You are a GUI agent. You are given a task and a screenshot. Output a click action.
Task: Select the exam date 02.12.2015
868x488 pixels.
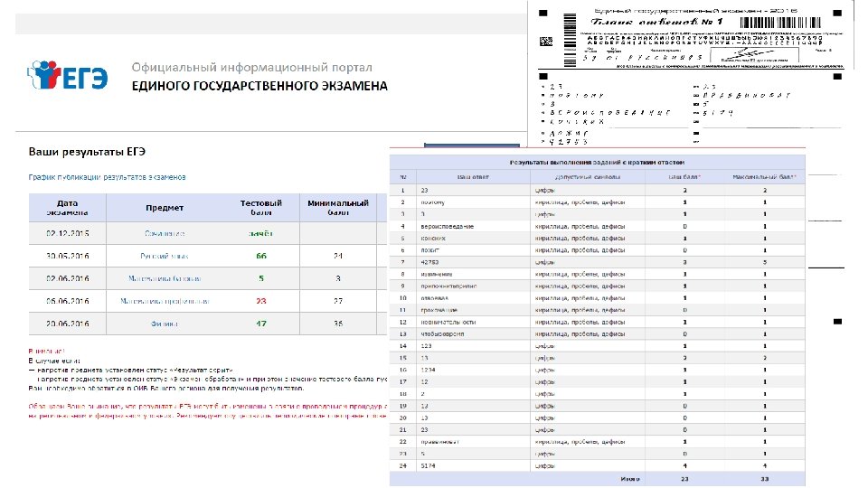pos(68,234)
